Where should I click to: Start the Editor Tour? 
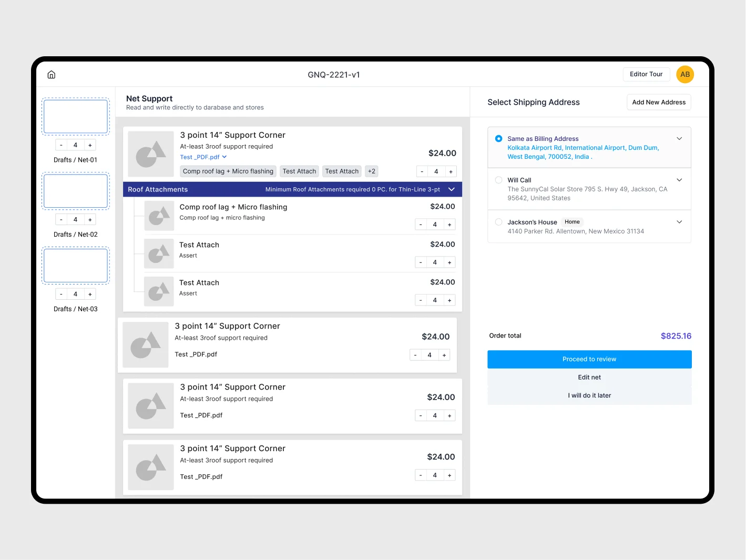[646, 75]
